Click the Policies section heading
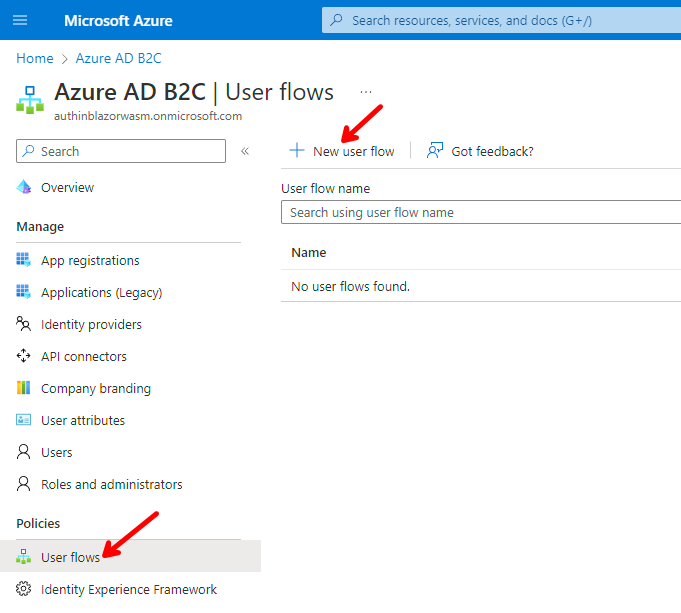Screen dimensions: 681x613 [x=38, y=524]
